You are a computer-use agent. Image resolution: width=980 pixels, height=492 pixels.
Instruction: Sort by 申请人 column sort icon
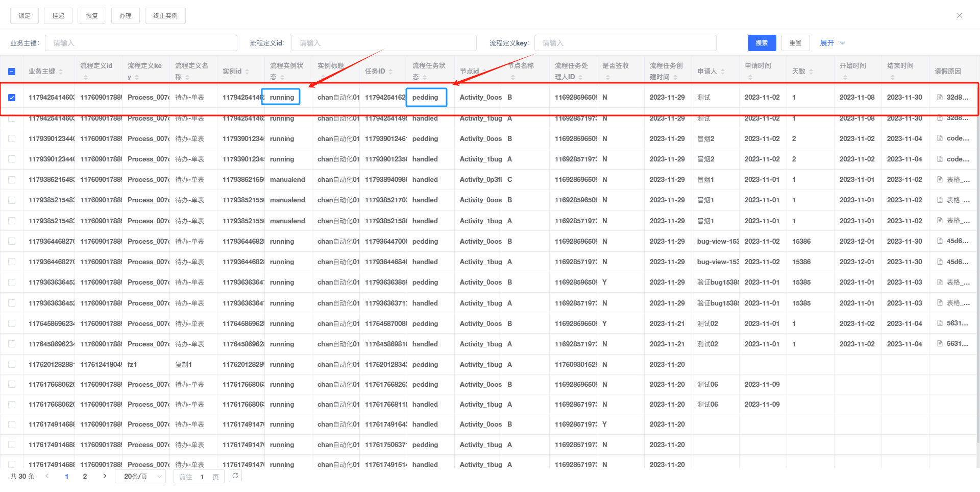click(x=723, y=72)
